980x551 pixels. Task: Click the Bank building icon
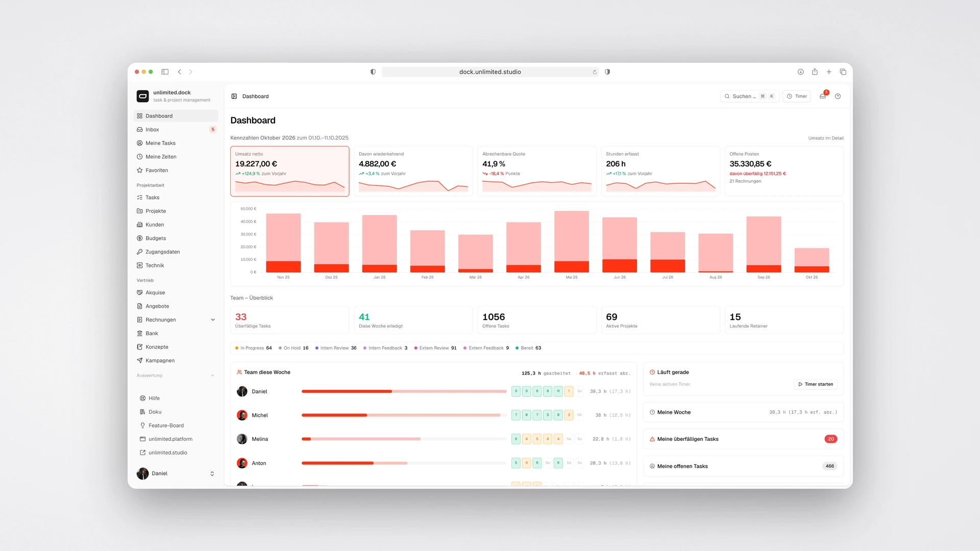click(140, 334)
